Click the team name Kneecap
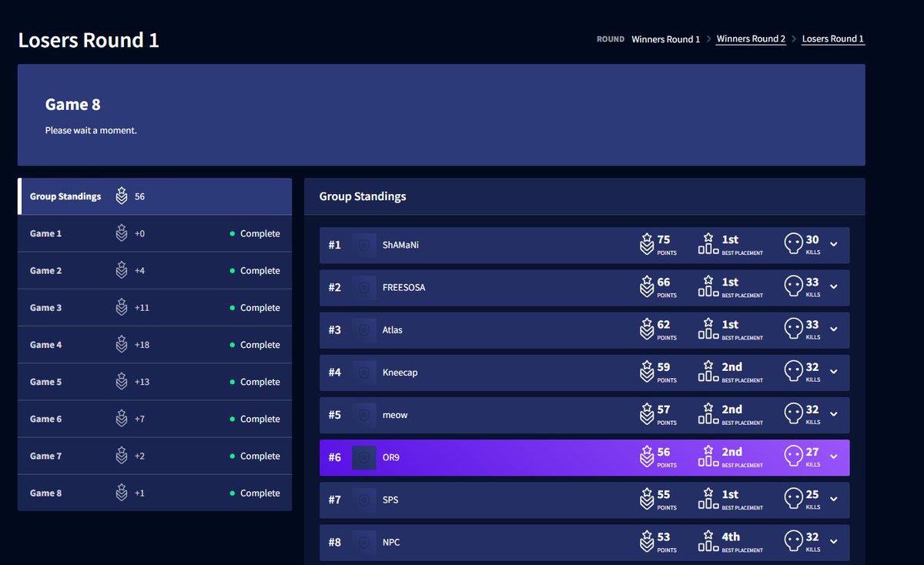Viewport: 924px width, 565px height. (400, 372)
